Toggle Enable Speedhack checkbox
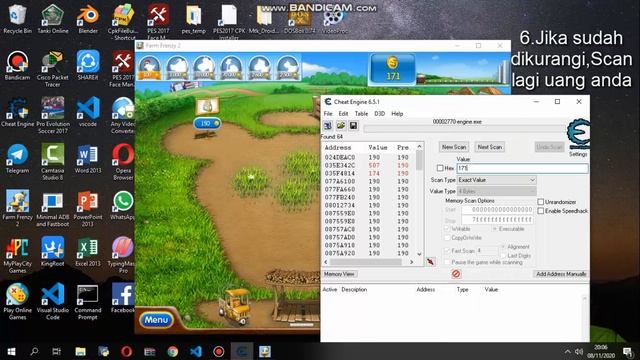The image size is (640, 360). [541, 211]
